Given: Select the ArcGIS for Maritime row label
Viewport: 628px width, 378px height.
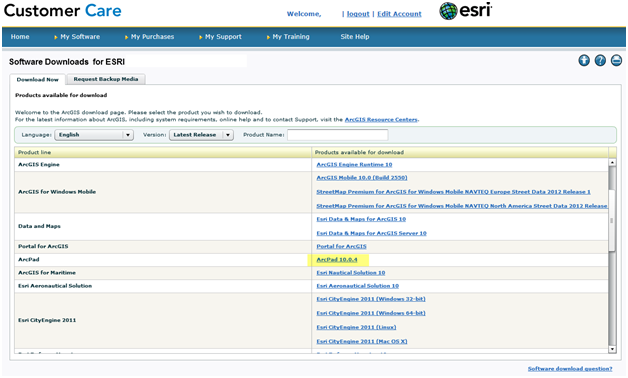Looking at the screenshot, I should tap(47, 273).
